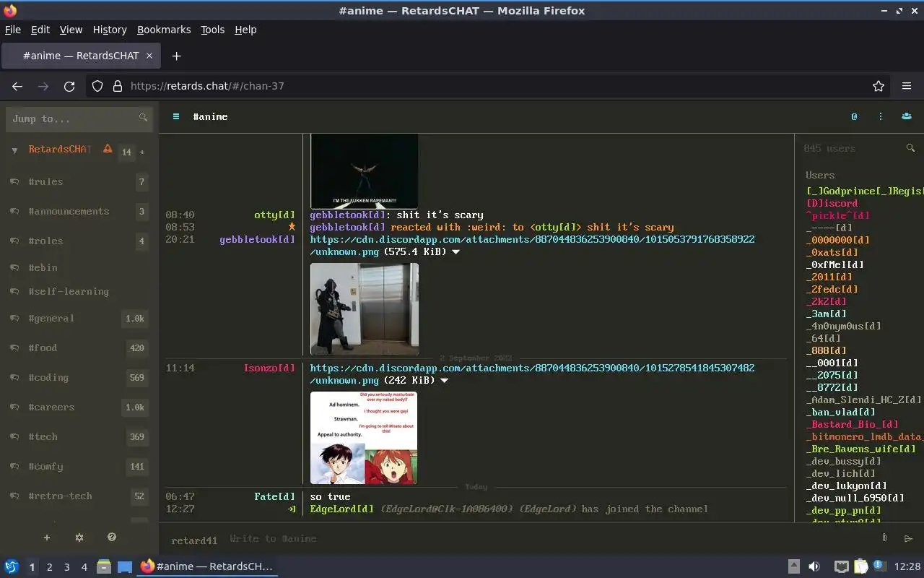Open gebbletook's unknown.png attachment link
924x578 pixels.
tap(532, 246)
